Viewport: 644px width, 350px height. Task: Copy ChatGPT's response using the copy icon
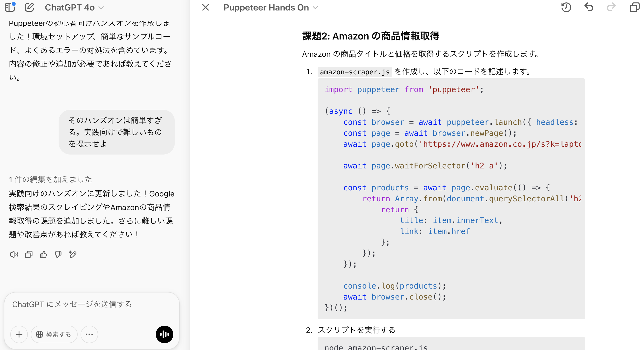point(29,254)
